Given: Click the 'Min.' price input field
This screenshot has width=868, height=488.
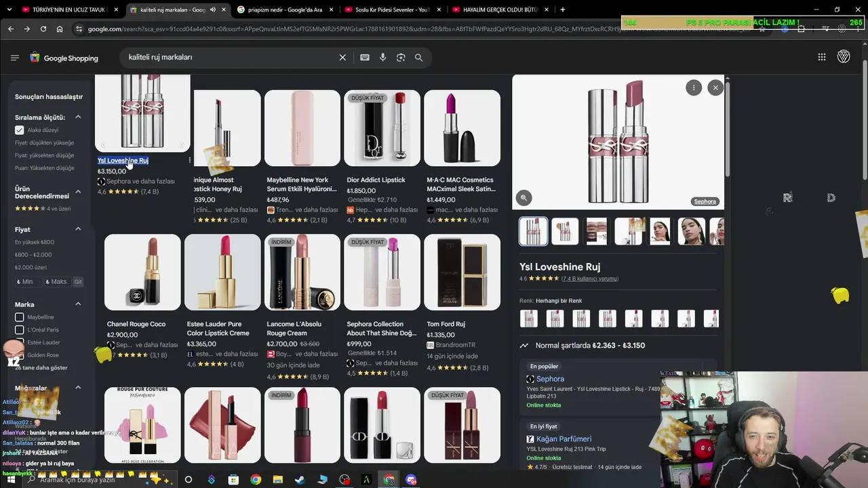Looking at the screenshot, I should click(x=28, y=282).
